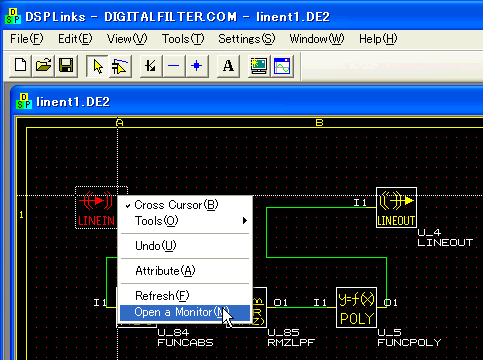483x360 pixels.
Task: Choose Refresh(F) from the context menu
Action: pyautogui.click(x=185, y=296)
